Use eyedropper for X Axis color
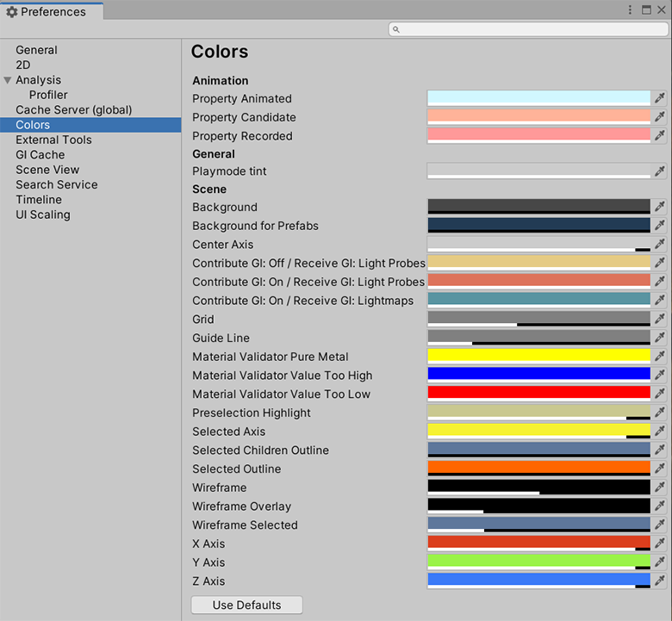672x621 pixels. pyautogui.click(x=659, y=543)
